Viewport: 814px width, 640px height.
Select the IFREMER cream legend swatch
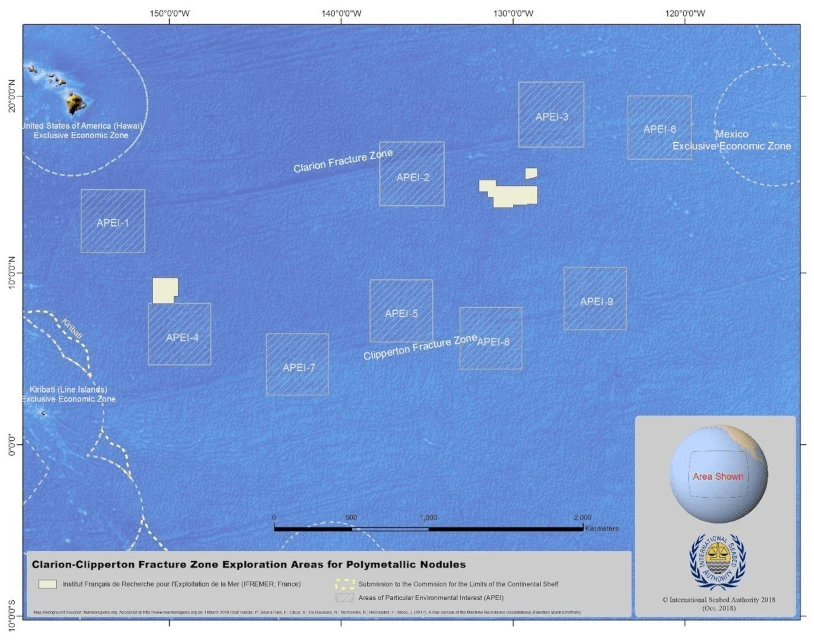(47, 584)
